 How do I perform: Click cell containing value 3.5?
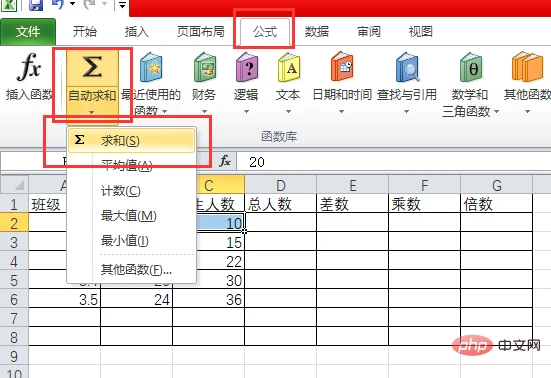tap(65, 299)
